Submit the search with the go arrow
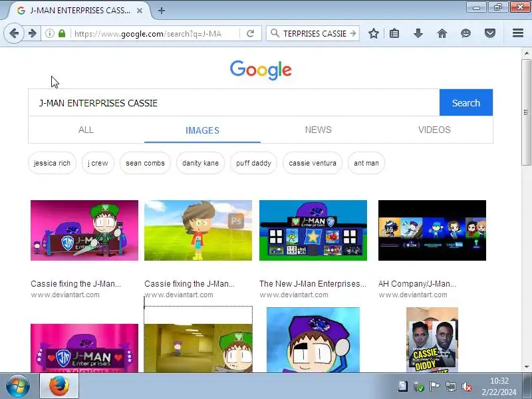 pyautogui.click(x=353, y=33)
